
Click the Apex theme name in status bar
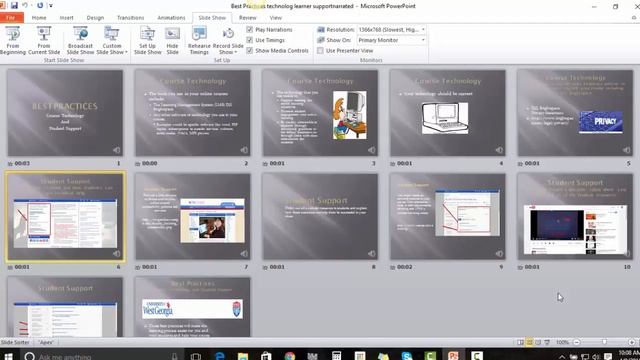pyautogui.click(x=46, y=342)
